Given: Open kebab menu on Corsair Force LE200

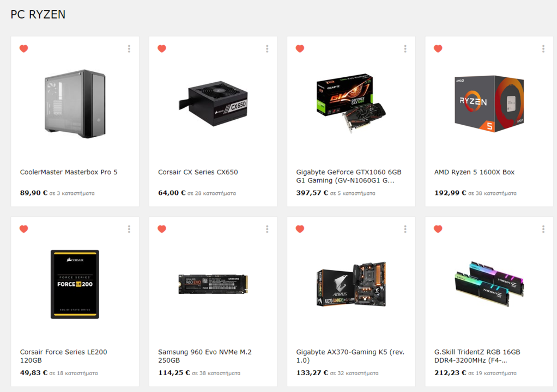Looking at the screenshot, I should point(129,229).
